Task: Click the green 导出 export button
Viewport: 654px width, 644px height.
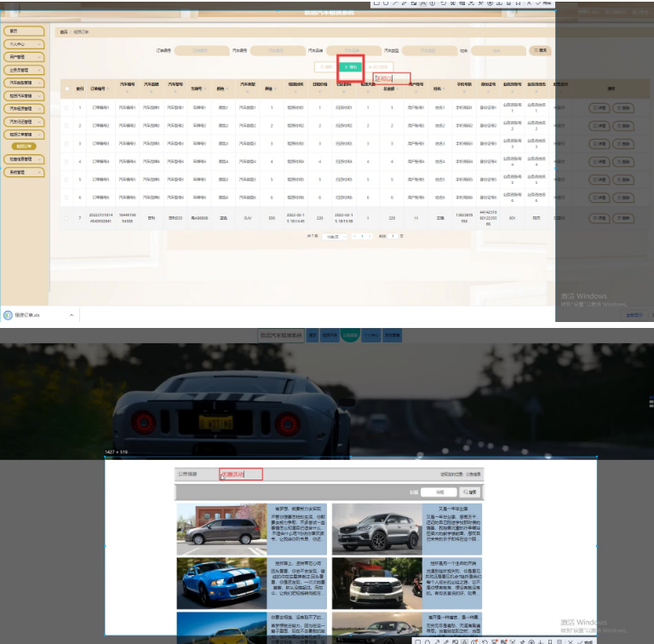Action: (x=350, y=67)
